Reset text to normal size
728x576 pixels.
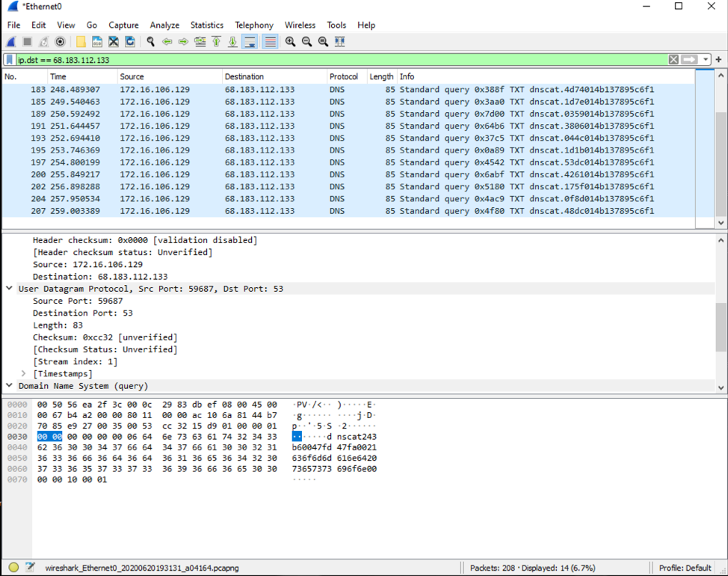click(323, 42)
